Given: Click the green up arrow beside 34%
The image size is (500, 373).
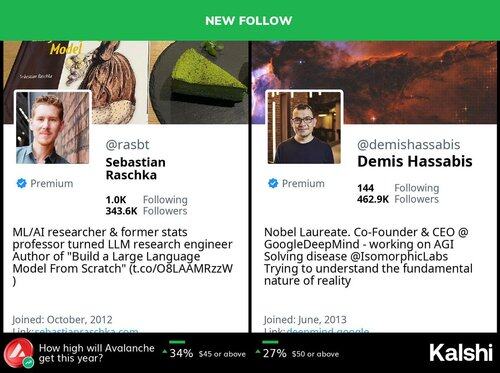Looking at the screenshot, I should click(x=165, y=352).
